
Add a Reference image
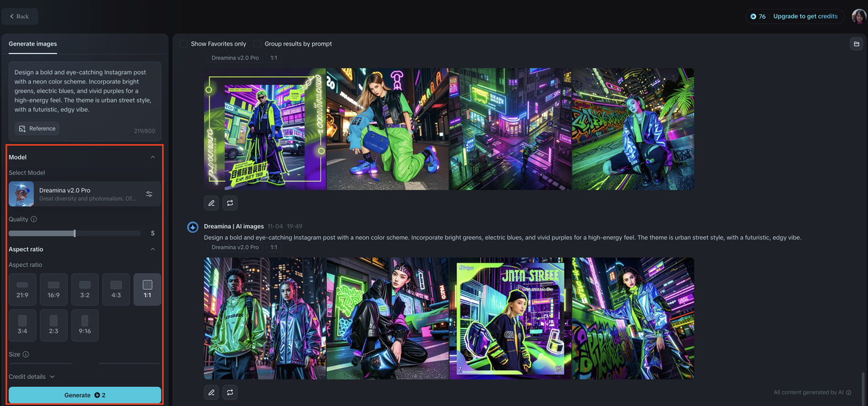(x=37, y=128)
